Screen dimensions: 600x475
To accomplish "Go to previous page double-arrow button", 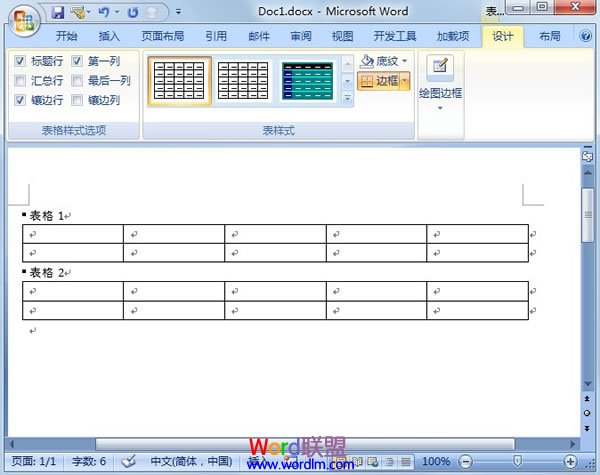I will coord(587,398).
